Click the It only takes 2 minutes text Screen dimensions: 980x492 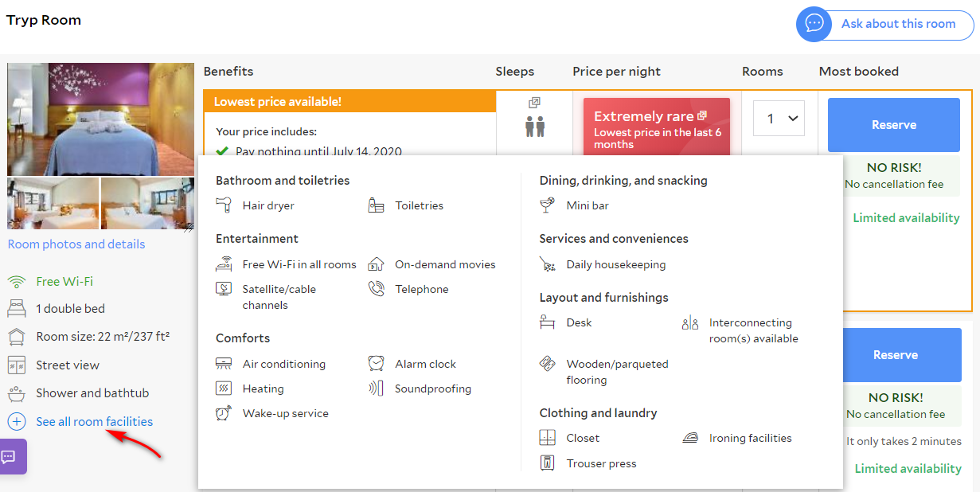pyautogui.click(x=904, y=441)
